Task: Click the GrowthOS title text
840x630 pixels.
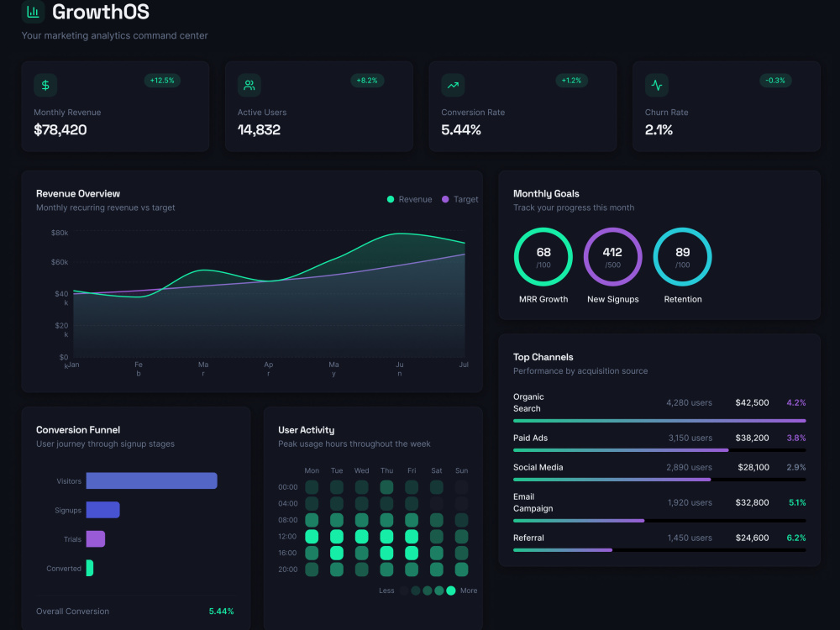Action: click(101, 12)
